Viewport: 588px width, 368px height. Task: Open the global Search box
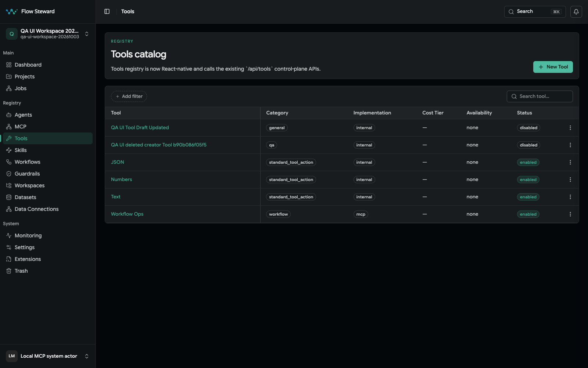tap(535, 11)
